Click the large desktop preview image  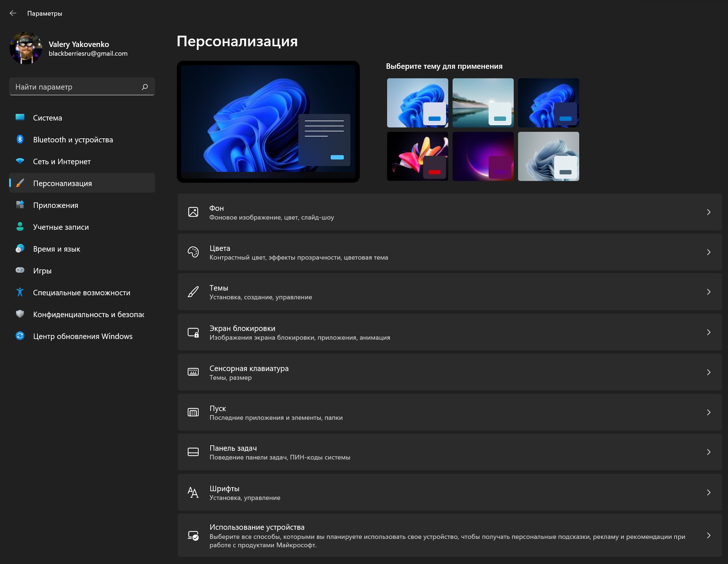click(x=268, y=122)
